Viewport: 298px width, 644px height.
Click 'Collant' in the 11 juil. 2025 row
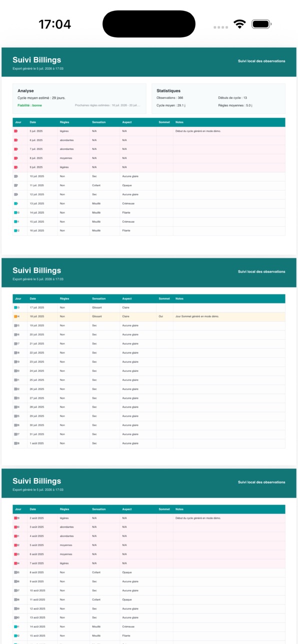coord(96,185)
